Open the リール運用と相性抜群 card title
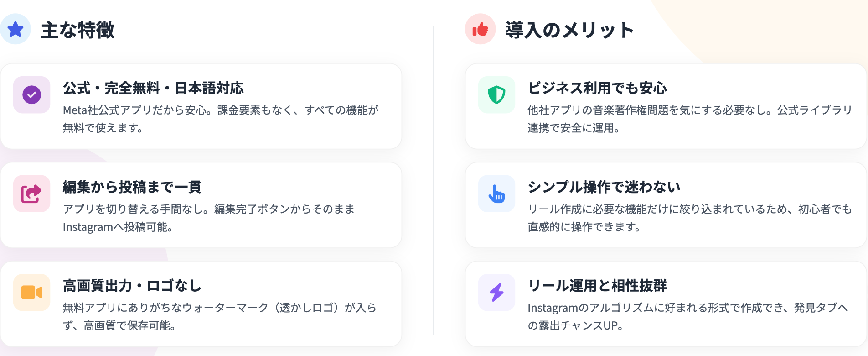868x356 pixels. tap(597, 286)
